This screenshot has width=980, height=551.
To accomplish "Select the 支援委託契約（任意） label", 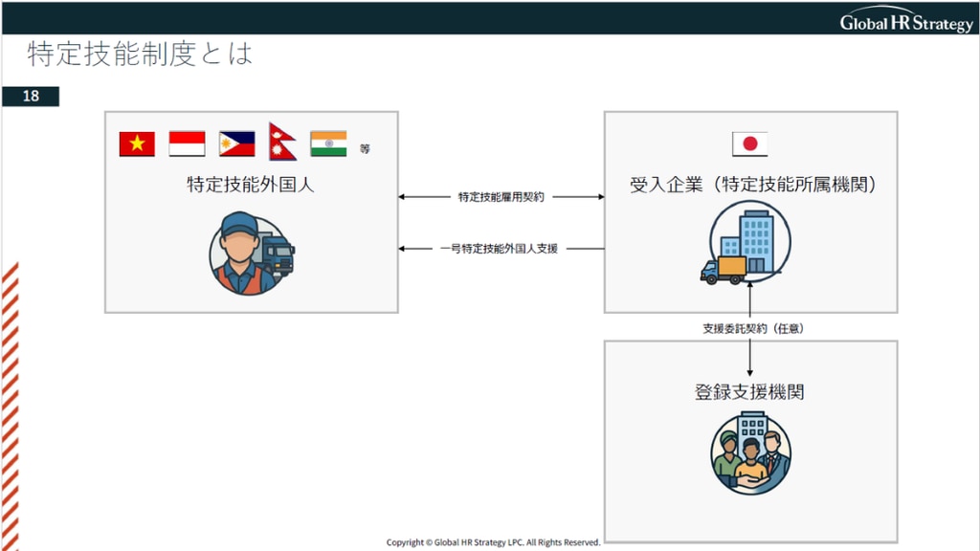I will click(752, 328).
